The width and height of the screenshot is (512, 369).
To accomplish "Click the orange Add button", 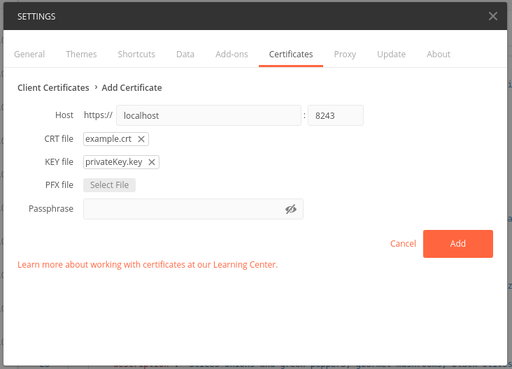I will [x=458, y=244].
